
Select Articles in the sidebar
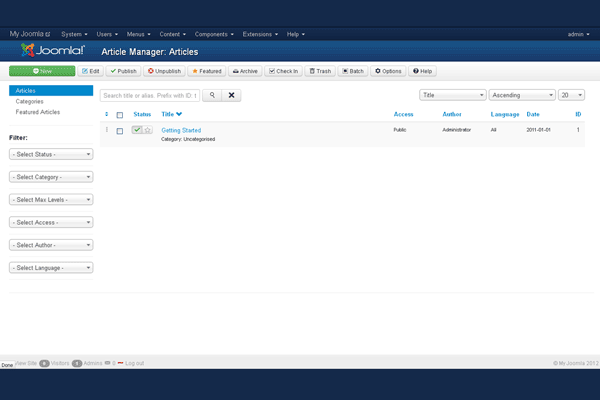(51, 91)
